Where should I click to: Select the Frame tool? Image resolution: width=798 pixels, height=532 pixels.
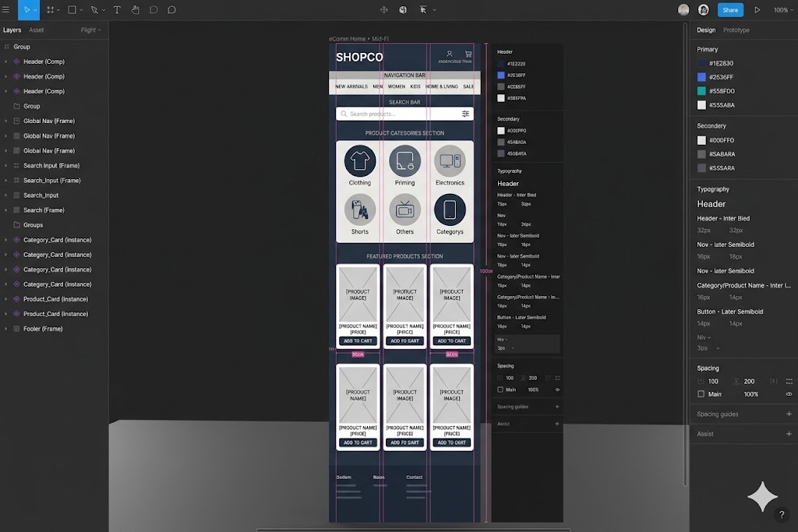(x=51, y=9)
